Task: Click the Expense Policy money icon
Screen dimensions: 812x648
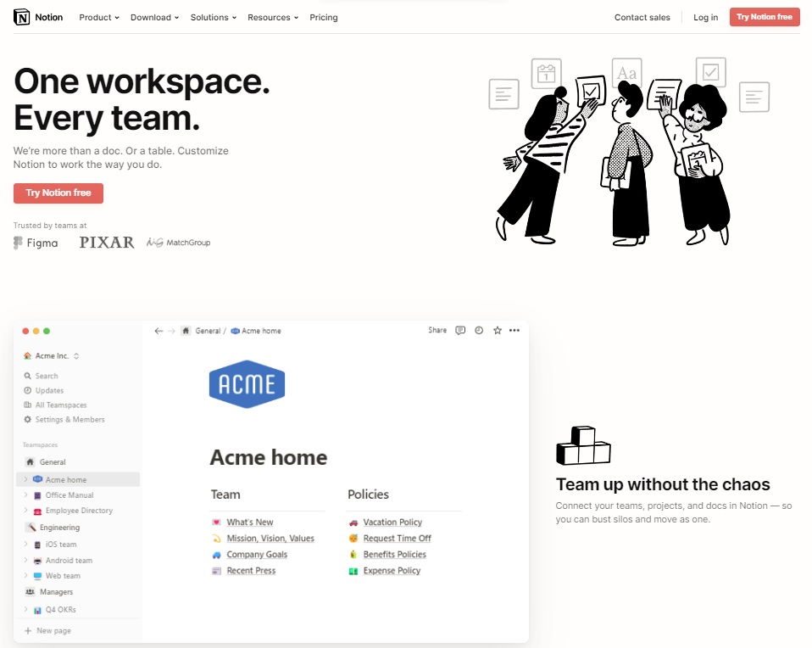Action: click(353, 571)
